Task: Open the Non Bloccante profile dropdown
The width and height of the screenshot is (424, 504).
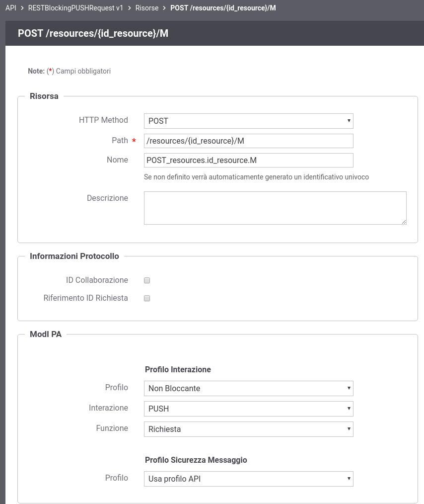Action: tap(248, 388)
